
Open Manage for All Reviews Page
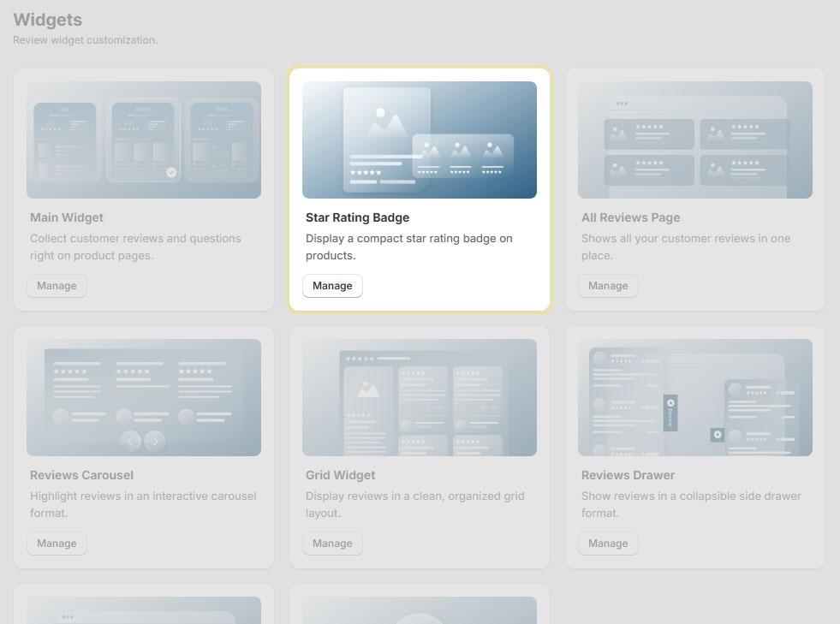tap(608, 286)
